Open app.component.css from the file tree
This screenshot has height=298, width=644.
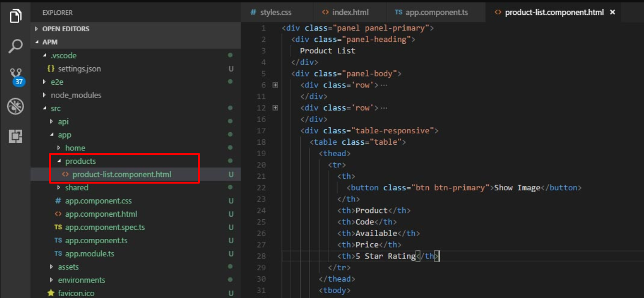coord(98,201)
